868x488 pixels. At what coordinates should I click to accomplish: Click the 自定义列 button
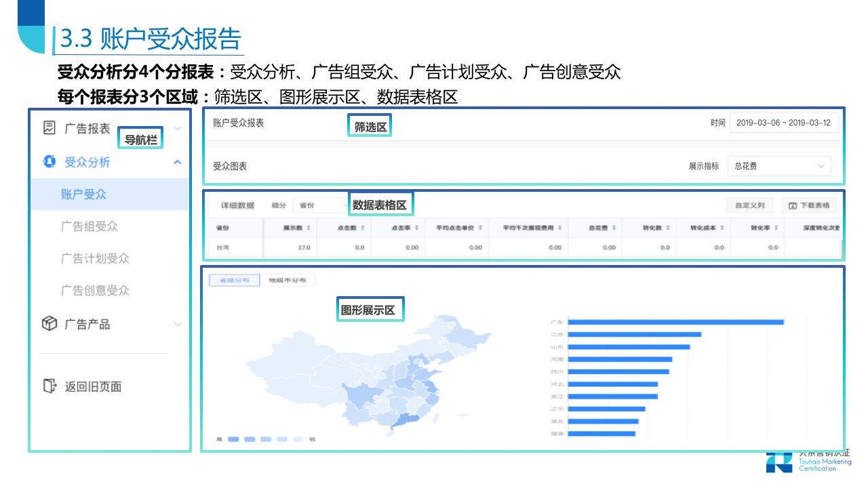[x=750, y=205]
